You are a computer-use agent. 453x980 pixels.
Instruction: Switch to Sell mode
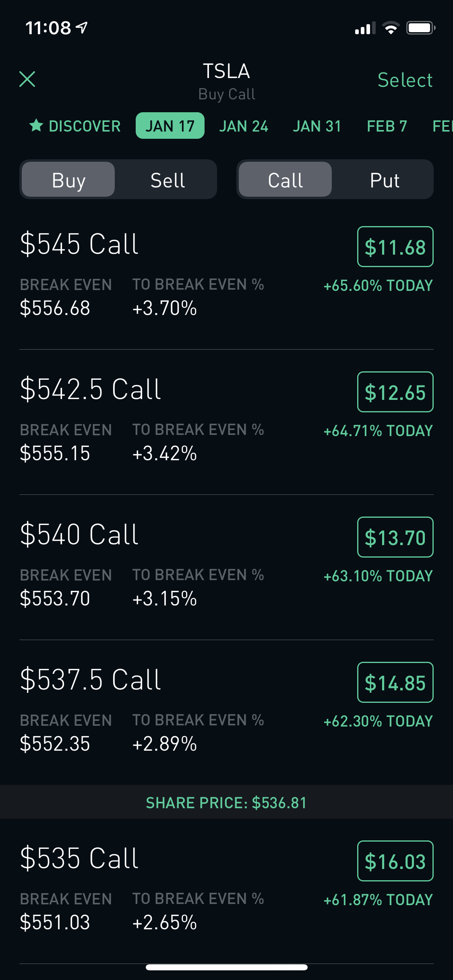click(x=168, y=180)
